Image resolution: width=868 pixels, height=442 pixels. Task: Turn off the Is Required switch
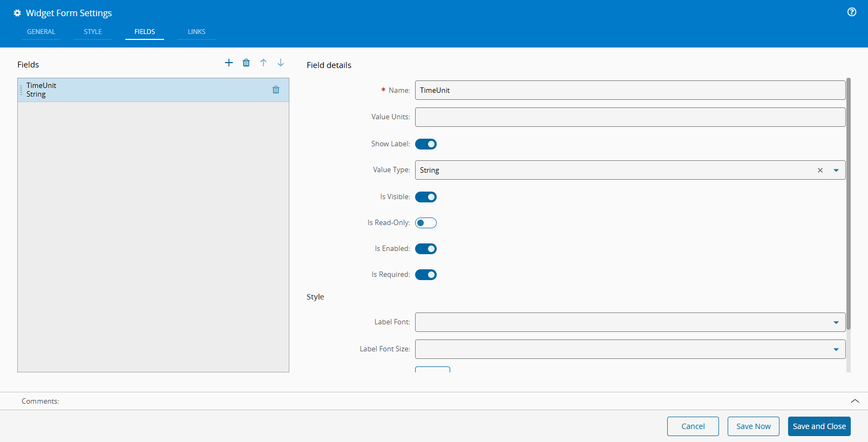(426, 275)
